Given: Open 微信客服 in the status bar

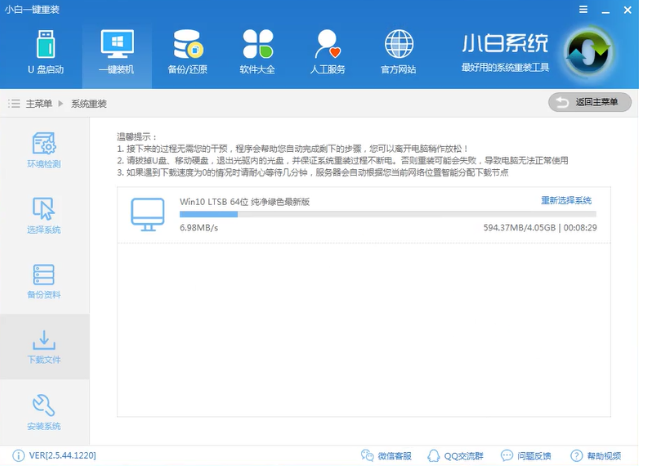Looking at the screenshot, I should point(386,456).
